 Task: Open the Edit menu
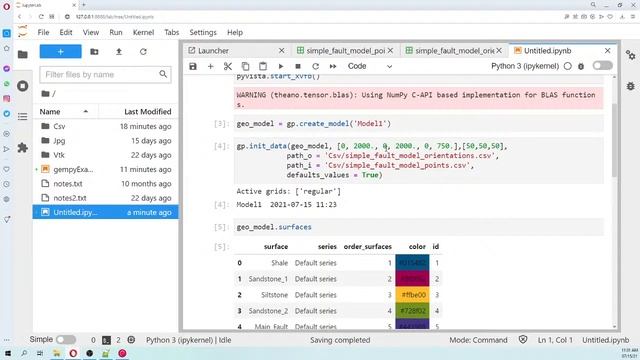[66, 32]
